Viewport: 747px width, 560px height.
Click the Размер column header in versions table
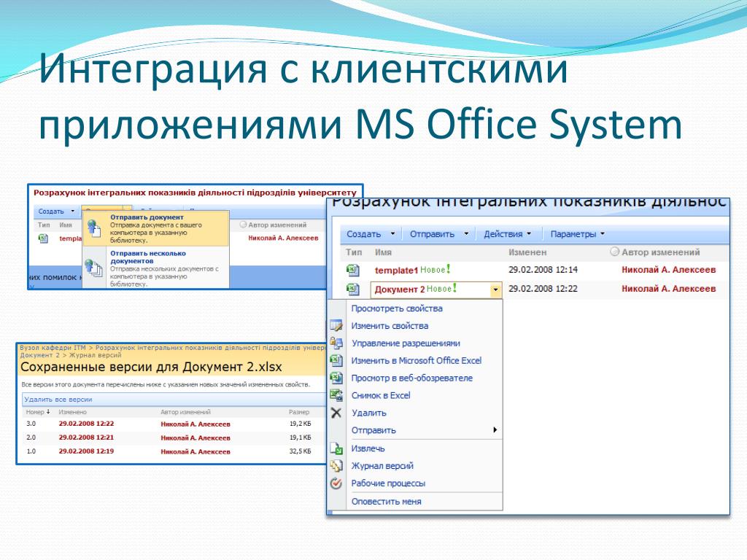click(x=299, y=412)
